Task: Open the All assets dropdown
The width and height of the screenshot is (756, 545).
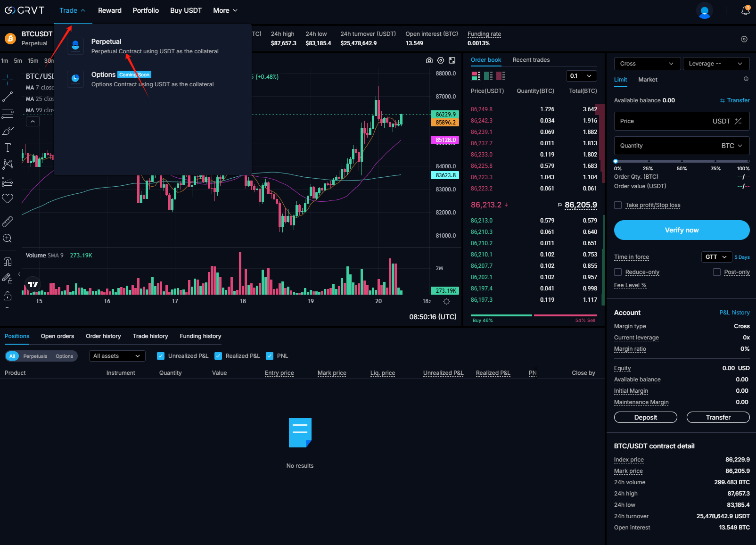Action: tap(117, 356)
